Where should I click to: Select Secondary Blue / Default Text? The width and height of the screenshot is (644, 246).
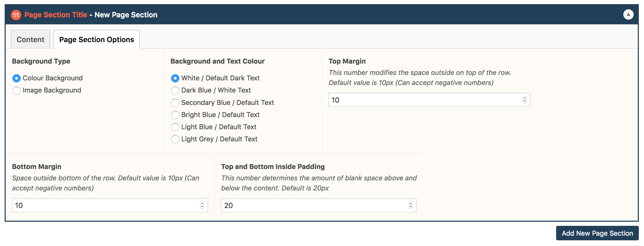coord(175,103)
